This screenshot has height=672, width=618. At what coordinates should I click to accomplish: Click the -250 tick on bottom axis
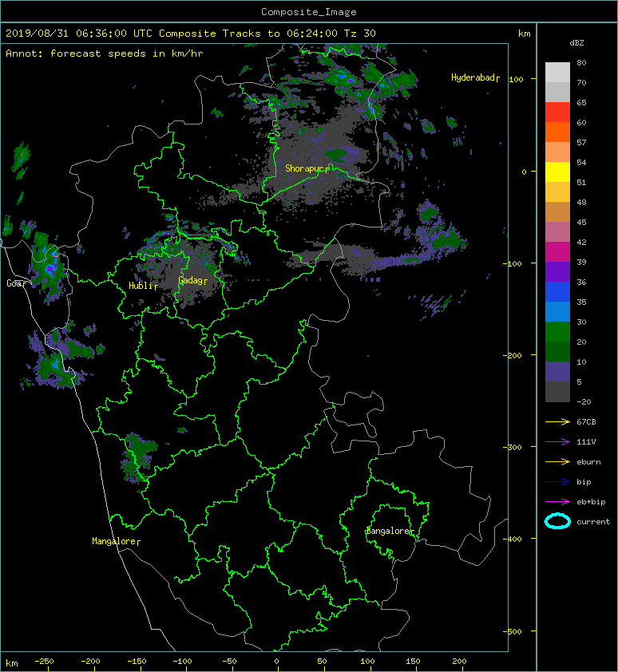point(44,662)
